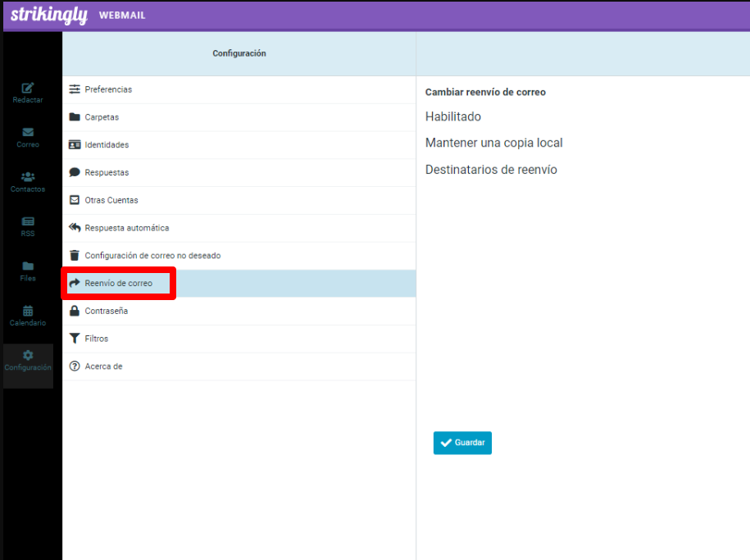Open the Files folder icon
This screenshot has width=750, height=560.
[28, 266]
